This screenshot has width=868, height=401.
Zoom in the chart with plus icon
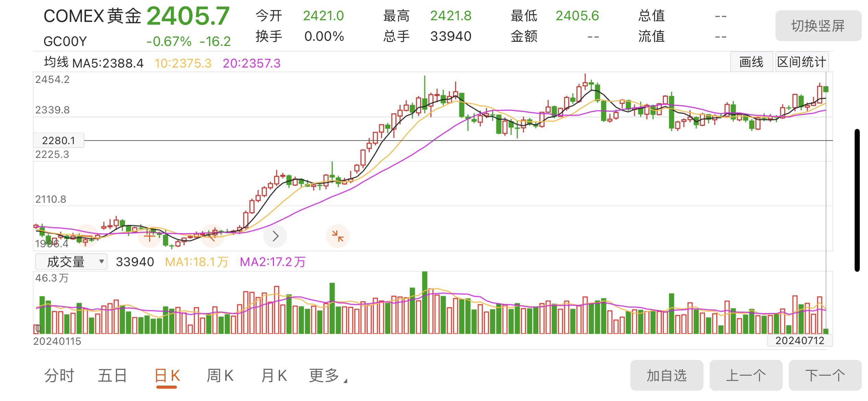click(149, 236)
